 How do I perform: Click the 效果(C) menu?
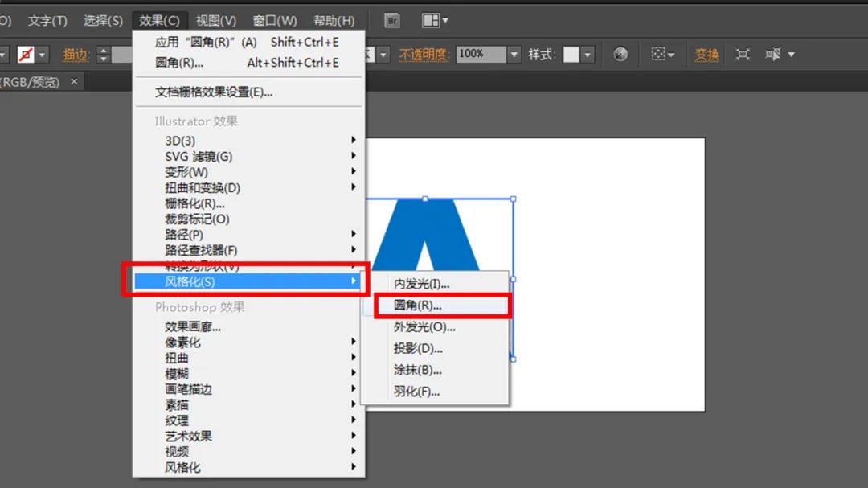tap(159, 20)
